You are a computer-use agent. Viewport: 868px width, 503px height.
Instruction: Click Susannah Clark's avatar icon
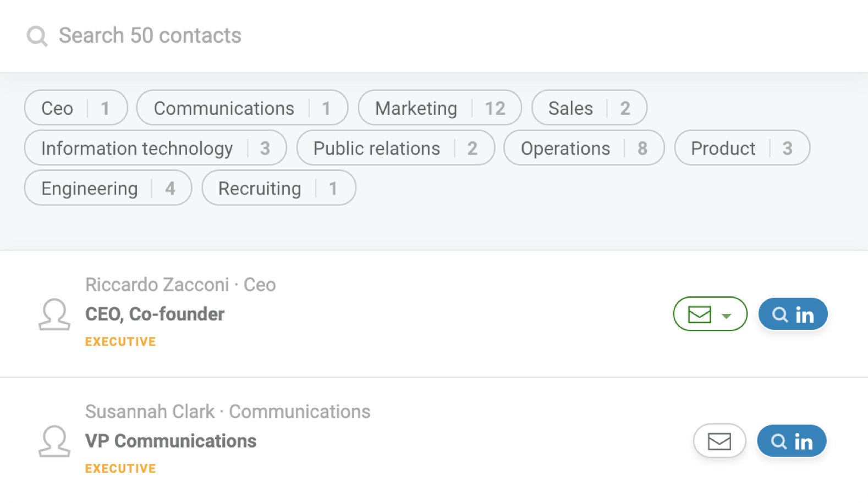point(54,441)
